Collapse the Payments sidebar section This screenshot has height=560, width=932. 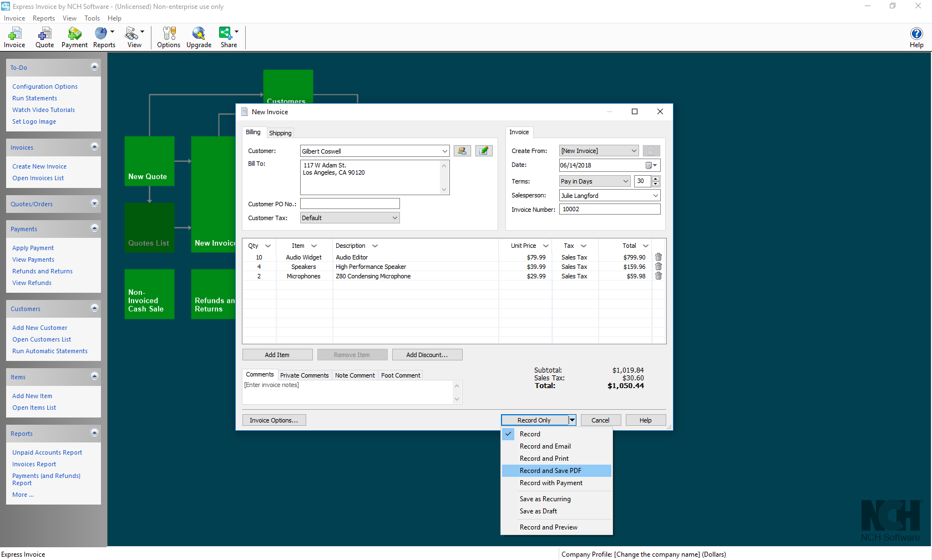click(94, 228)
